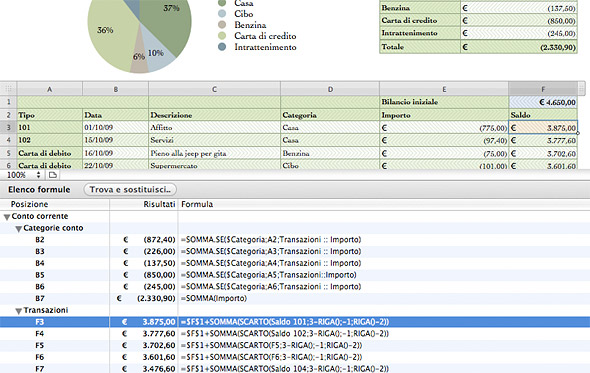Select formula list row F3

(x=295, y=322)
